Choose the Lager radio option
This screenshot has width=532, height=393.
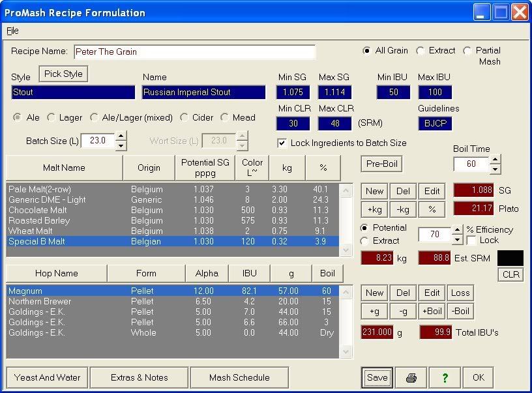tap(51, 118)
